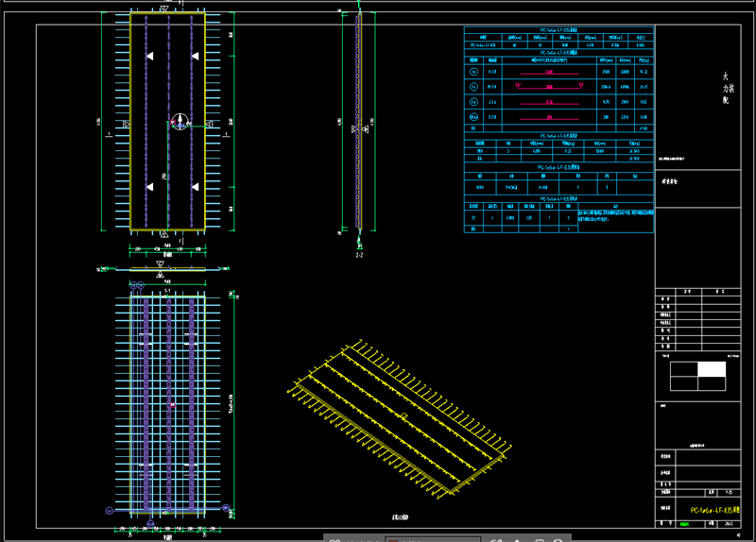Click the left edge triangle marker of the plan view
The image size is (756, 542).
(x=126, y=125)
